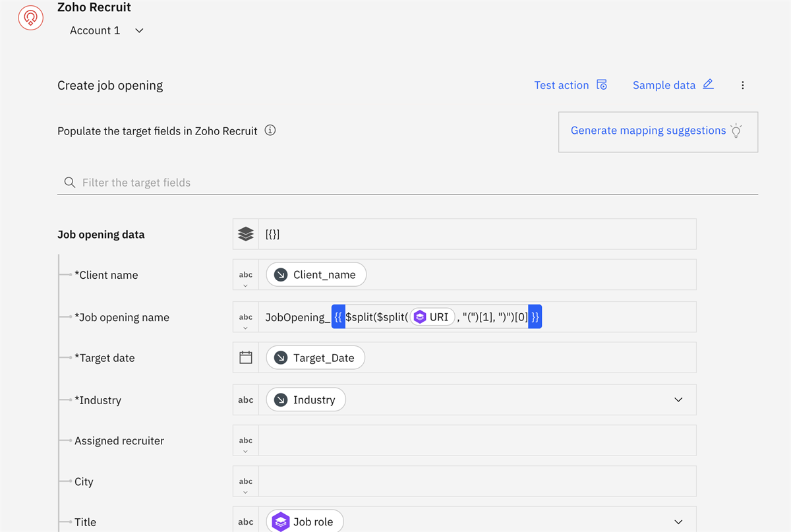Click the Title abc type icon

coord(246,521)
